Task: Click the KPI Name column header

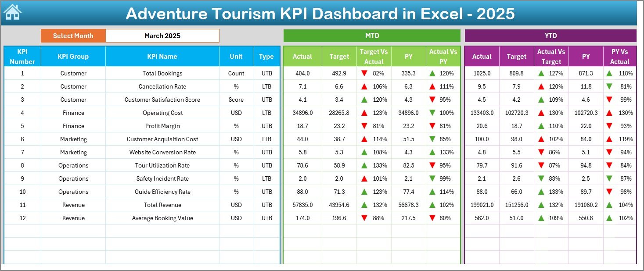Action: coord(162,57)
